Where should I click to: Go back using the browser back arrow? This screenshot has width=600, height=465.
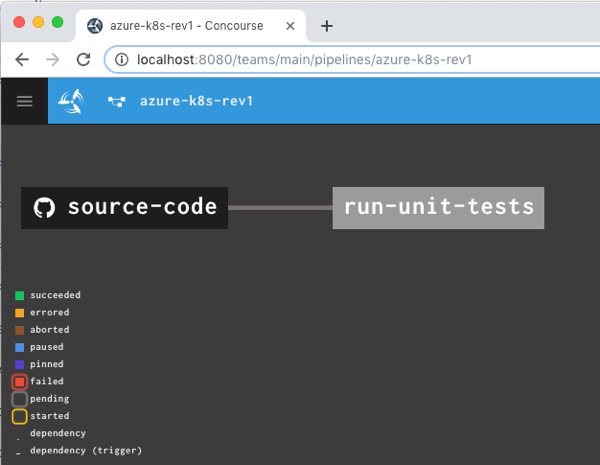[22, 60]
